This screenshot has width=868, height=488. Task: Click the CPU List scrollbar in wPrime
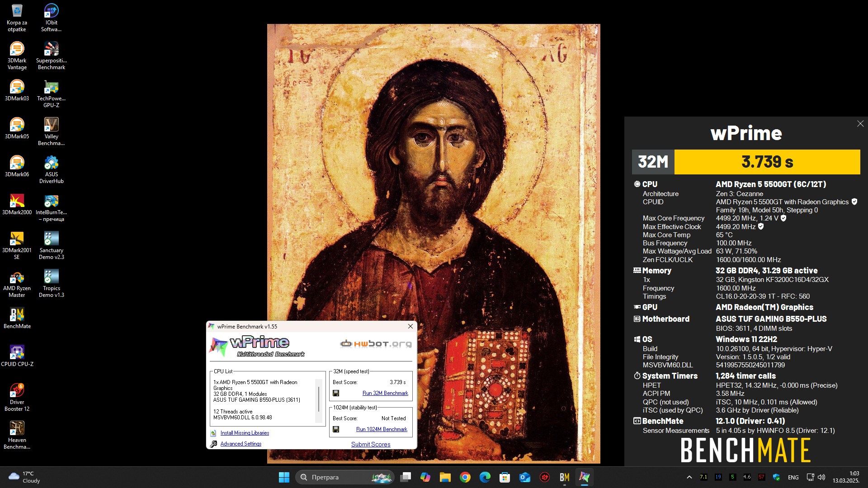(319, 399)
